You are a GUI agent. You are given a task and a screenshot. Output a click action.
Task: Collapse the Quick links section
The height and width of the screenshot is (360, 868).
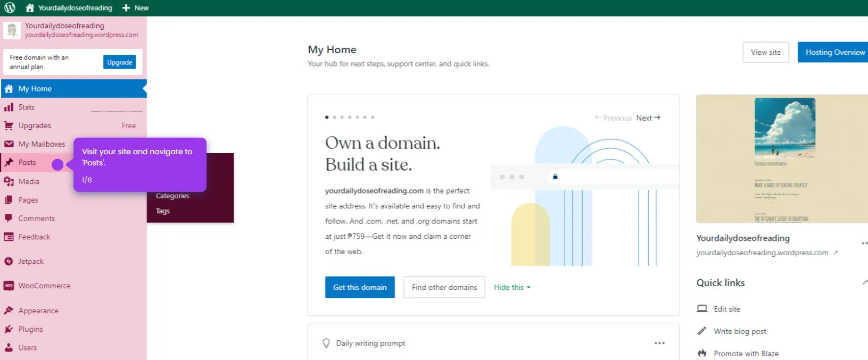point(864,283)
